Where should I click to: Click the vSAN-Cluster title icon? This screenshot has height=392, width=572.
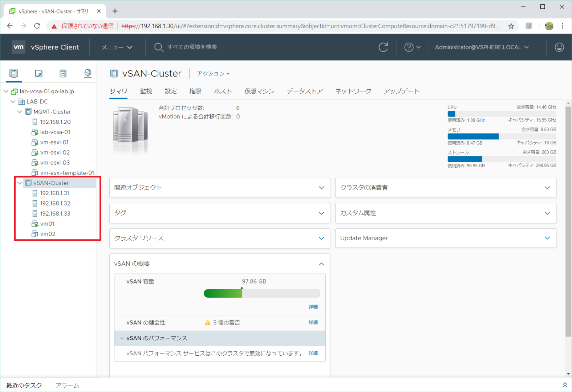click(x=114, y=74)
